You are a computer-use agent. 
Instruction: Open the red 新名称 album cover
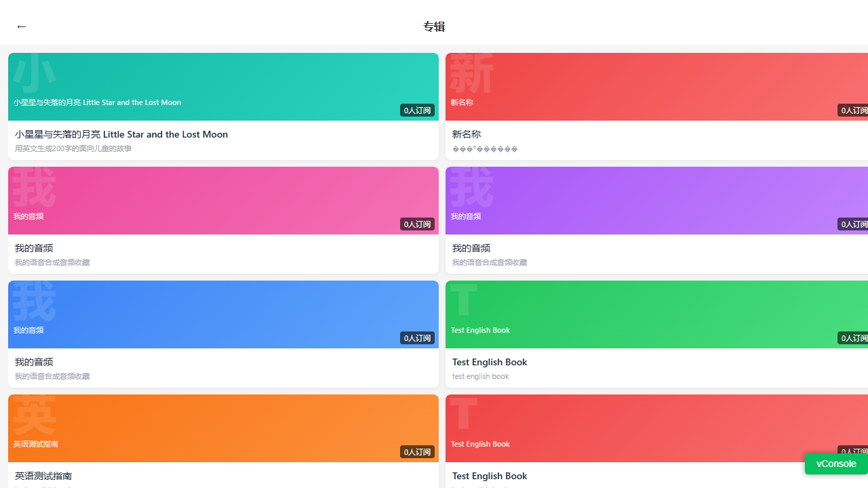(656, 87)
